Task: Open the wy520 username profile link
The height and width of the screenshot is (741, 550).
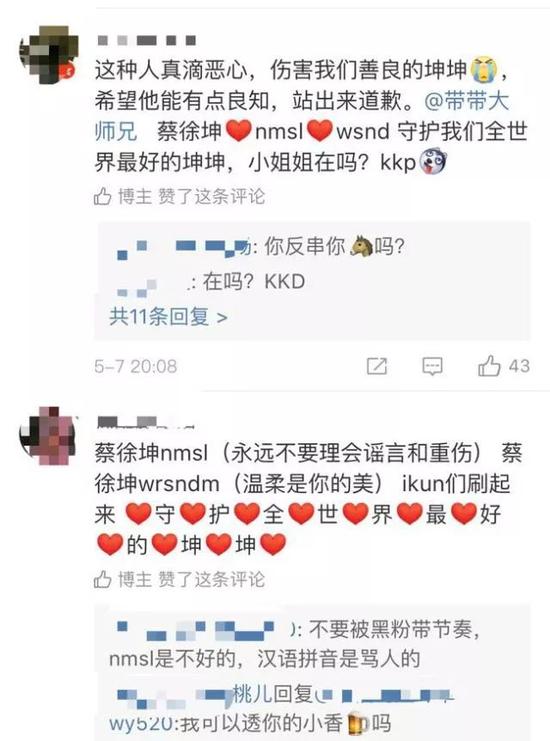Action: [141, 723]
